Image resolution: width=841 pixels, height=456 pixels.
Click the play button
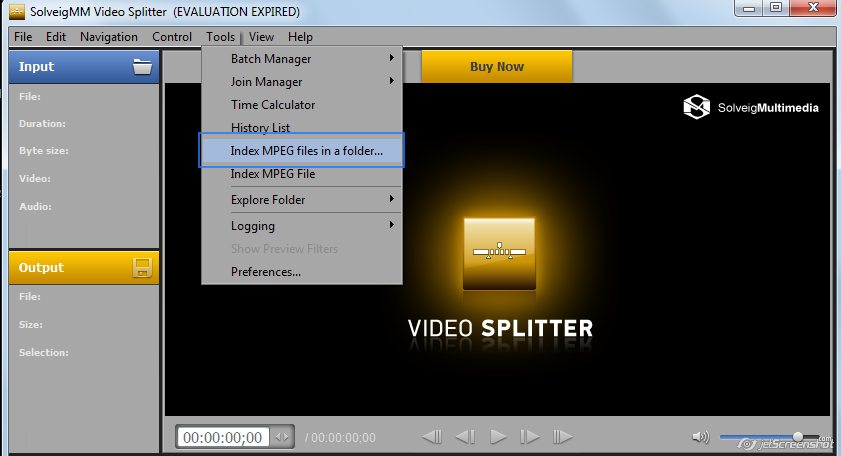click(498, 437)
